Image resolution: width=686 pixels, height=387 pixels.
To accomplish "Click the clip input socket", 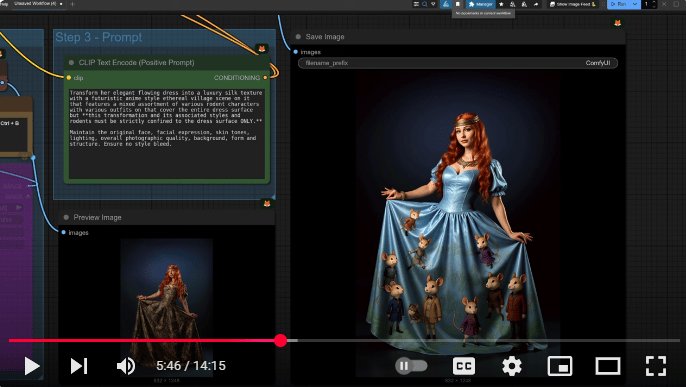I will point(69,77).
